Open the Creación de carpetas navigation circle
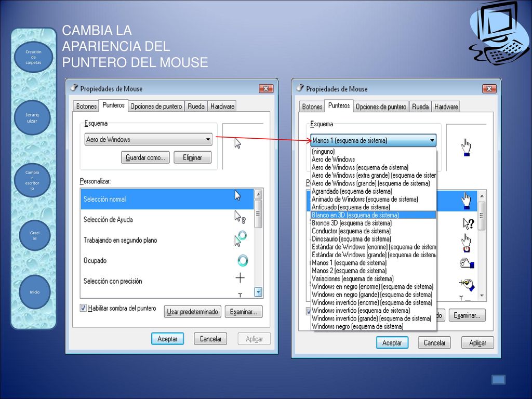The width and height of the screenshot is (532, 399). (x=33, y=57)
